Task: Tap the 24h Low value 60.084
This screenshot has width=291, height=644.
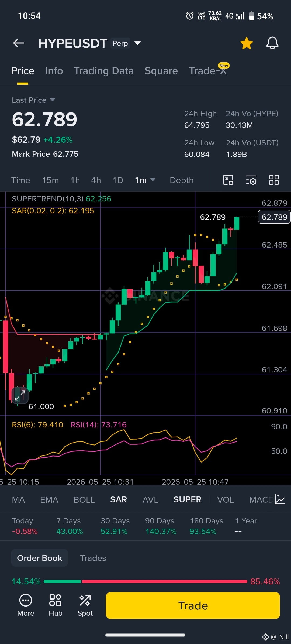Action: tap(197, 154)
